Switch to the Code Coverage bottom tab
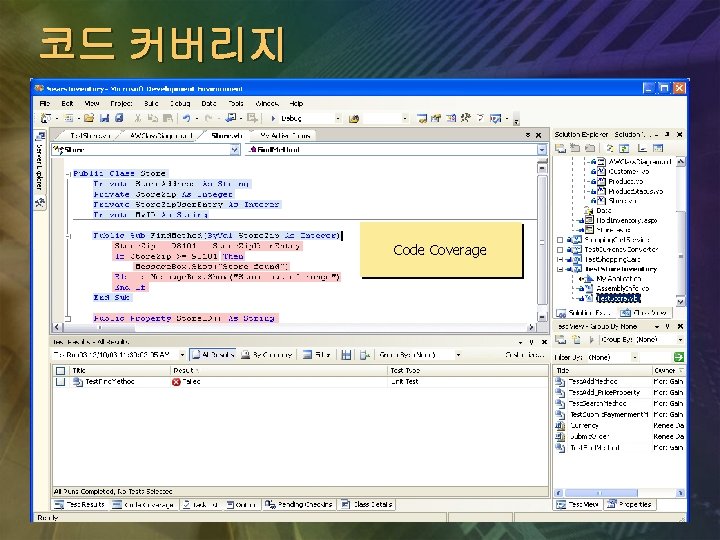Image resolution: width=720 pixels, height=540 pixels. (x=143, y=504)
